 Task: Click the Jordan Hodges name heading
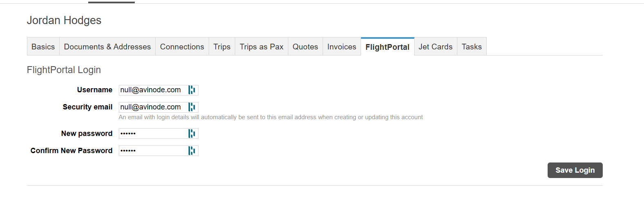coord(64,20)
